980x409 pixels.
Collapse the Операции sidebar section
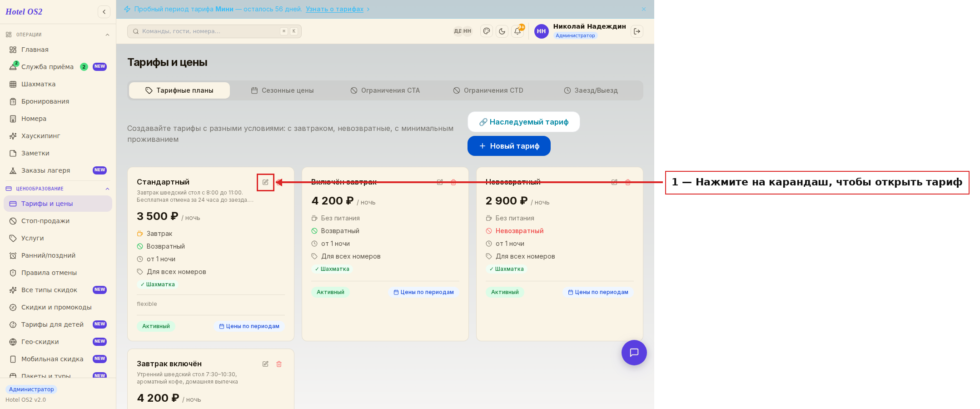[x=107, y=35]
